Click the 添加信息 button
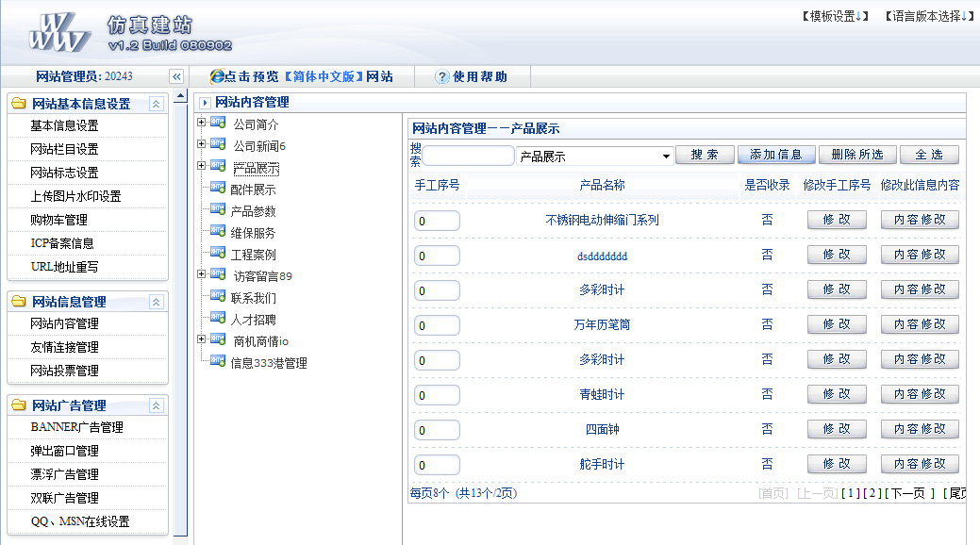The width and height of the screenshot is (980, 545). coord(775,155)
